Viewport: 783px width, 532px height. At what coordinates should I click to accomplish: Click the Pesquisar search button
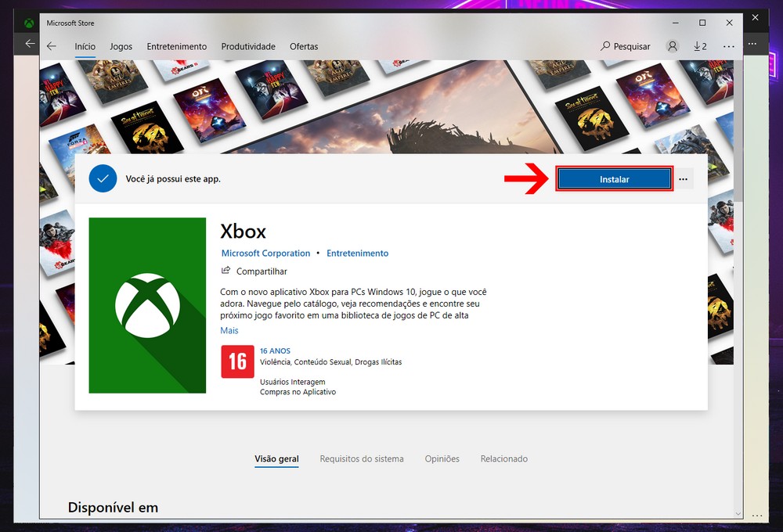click(626, 46)
